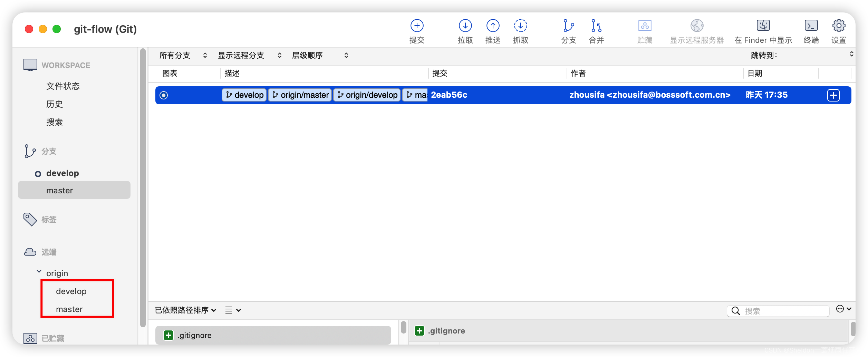The height and width of the screenshot is (357, 868).
Task: Open the Terminal (终端) toolbar icon
Action: 811,26
